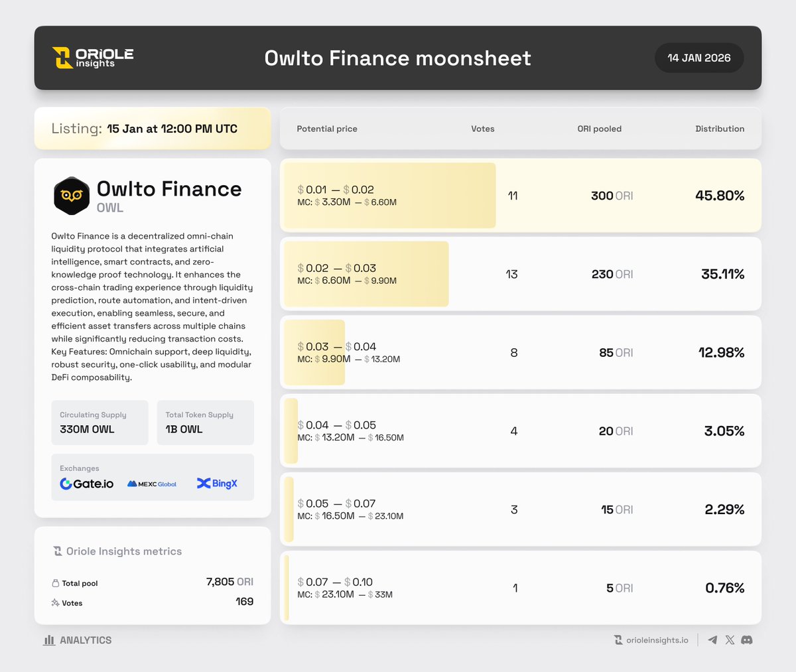
Task: Click the $0.05 — $0.07 price range text
Action: [337, 504]
